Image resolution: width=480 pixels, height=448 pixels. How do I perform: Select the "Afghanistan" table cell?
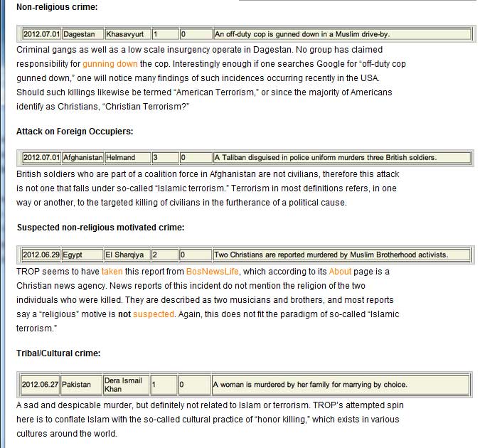pyautogui.click(x=82, y=157)
